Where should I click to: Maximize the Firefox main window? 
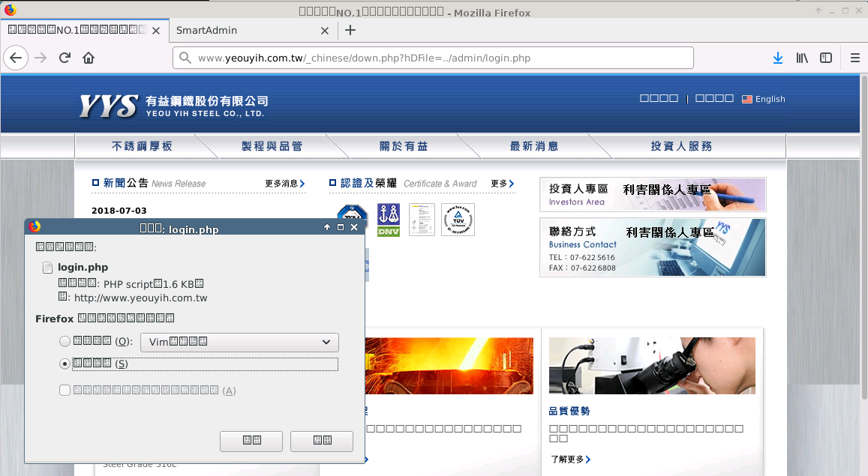pyautogui.click(x=845, y=10)
